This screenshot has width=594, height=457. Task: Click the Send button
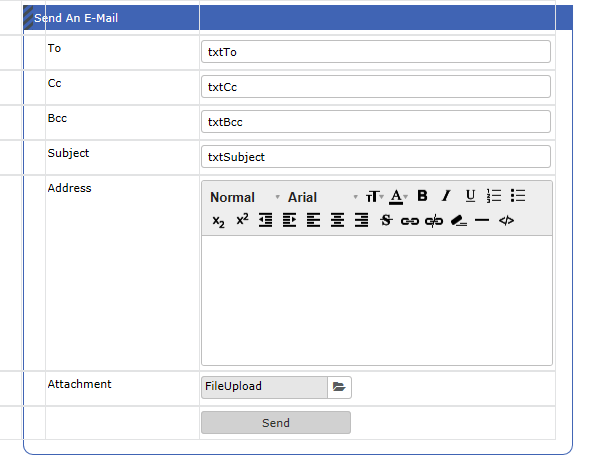[276, 423]
